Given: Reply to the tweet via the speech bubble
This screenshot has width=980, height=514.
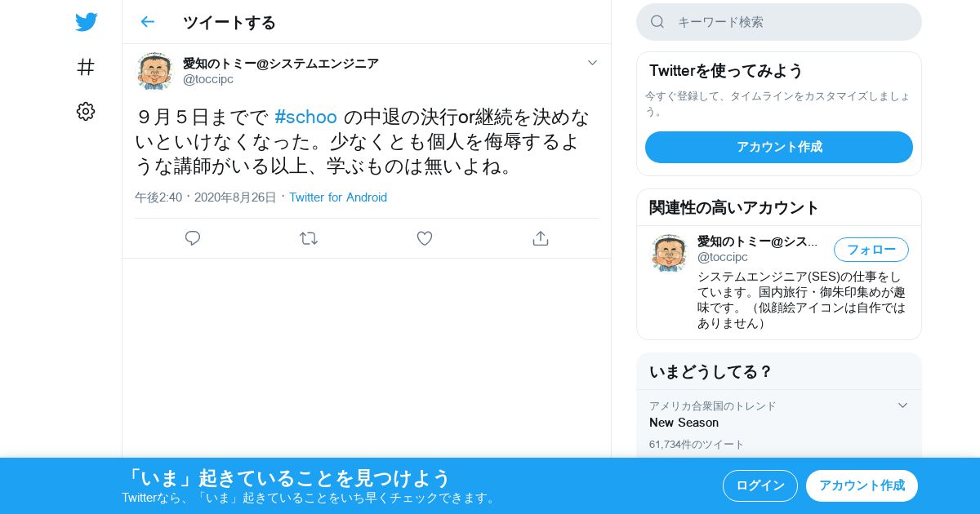Looking at the screenshot, I should 193,238.
